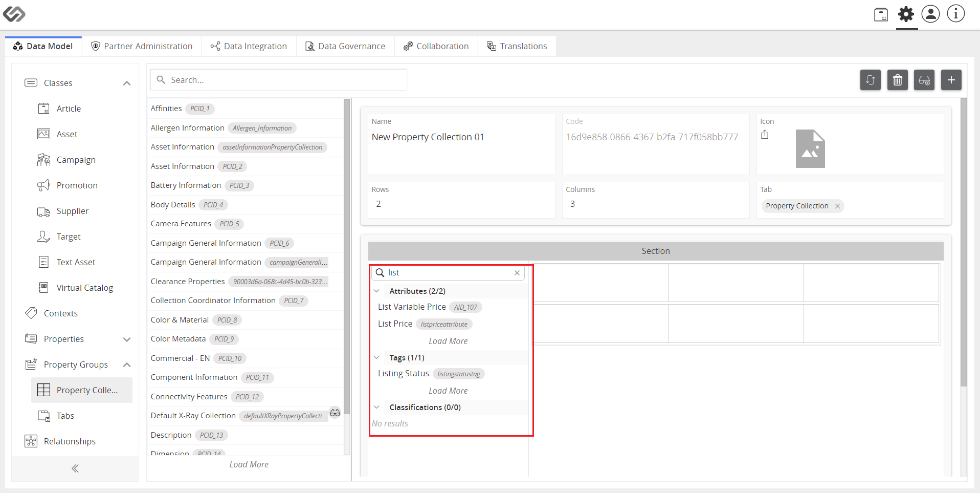The height and width of the screenshot is (493, 980).
Task: Click Load More under Tags
Action: [x=448, y=391]
